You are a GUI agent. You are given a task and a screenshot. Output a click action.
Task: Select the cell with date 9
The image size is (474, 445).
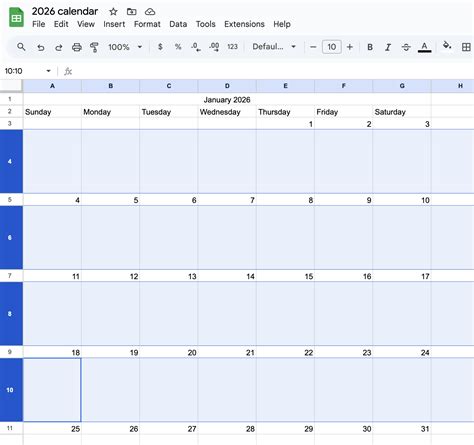coord(343,200)
